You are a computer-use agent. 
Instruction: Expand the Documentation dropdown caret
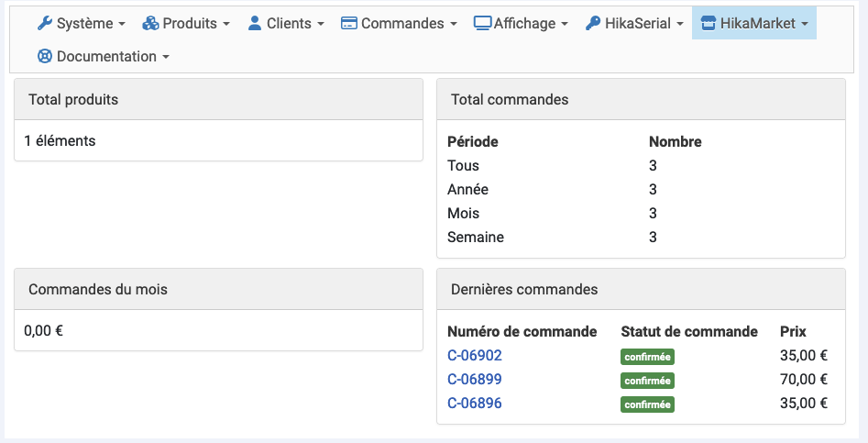(x=166, y=57)
